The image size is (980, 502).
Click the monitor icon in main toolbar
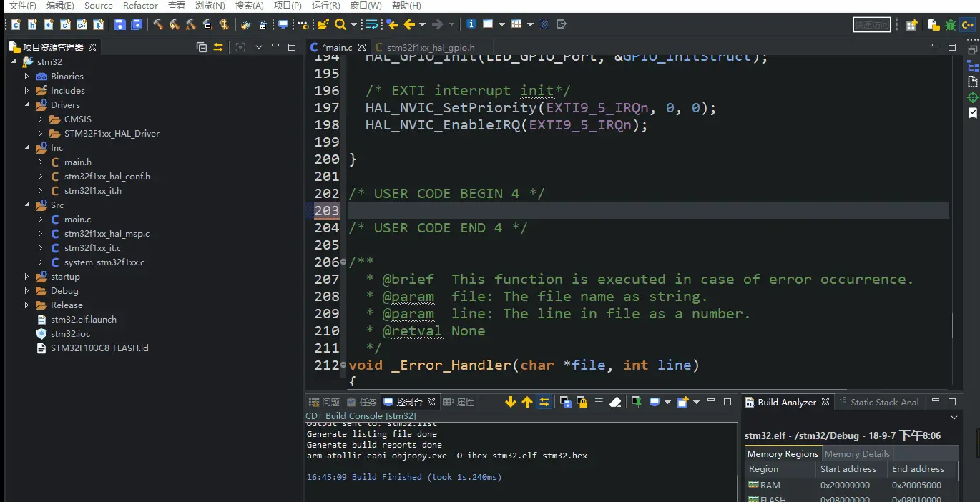[x=283, y=24]
